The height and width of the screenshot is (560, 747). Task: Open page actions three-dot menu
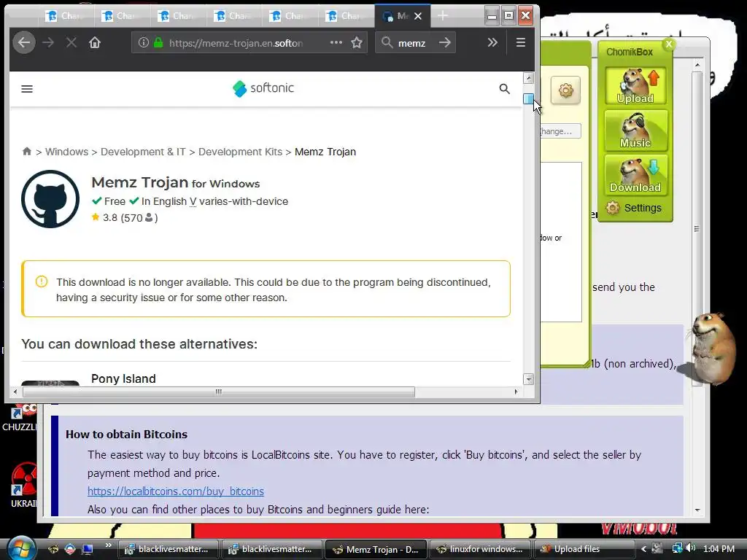(336, 42)
